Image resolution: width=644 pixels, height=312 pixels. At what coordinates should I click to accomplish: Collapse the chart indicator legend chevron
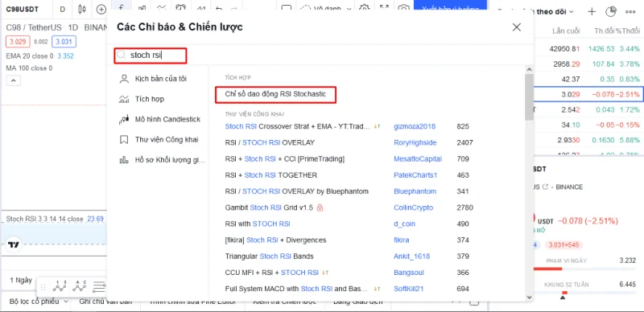tap(13, 80)
